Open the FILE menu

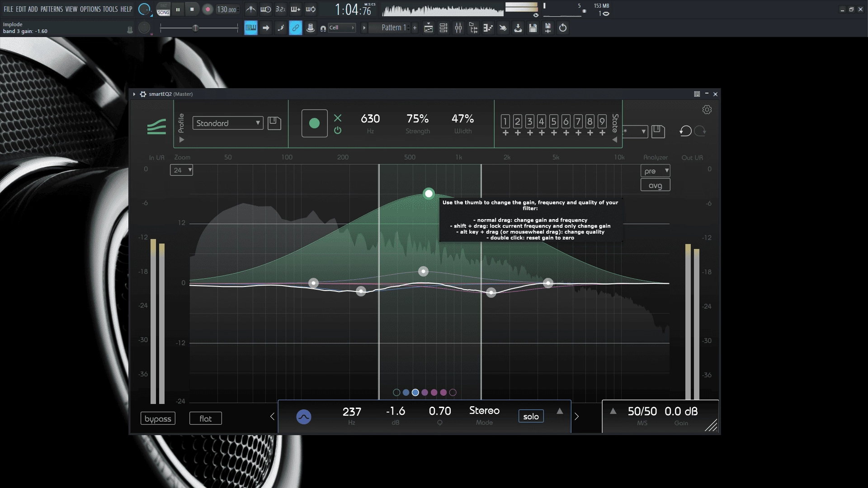tap(9, 9)
